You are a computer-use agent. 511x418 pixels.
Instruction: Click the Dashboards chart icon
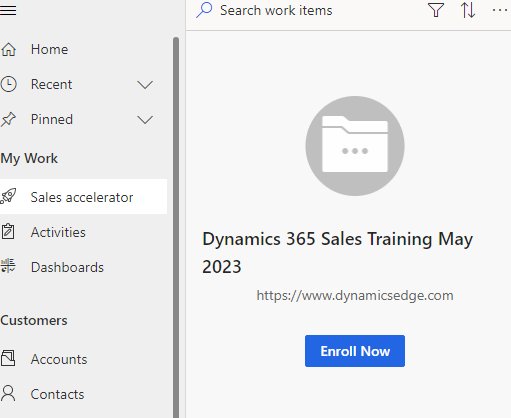coord(8,266)
